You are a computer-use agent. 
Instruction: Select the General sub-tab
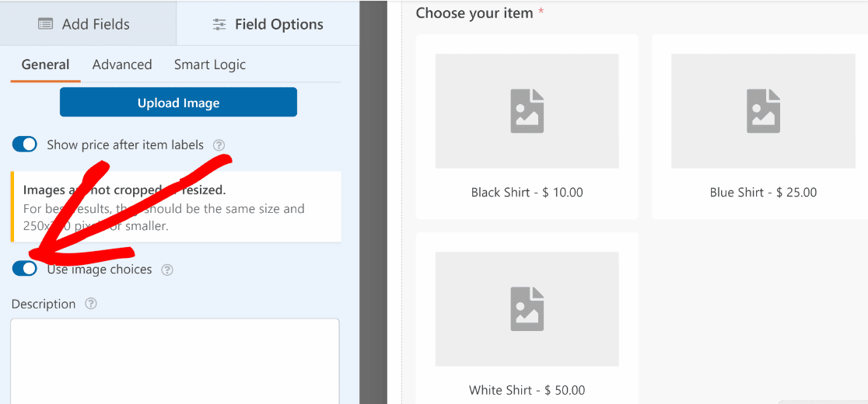pos(45,64)
